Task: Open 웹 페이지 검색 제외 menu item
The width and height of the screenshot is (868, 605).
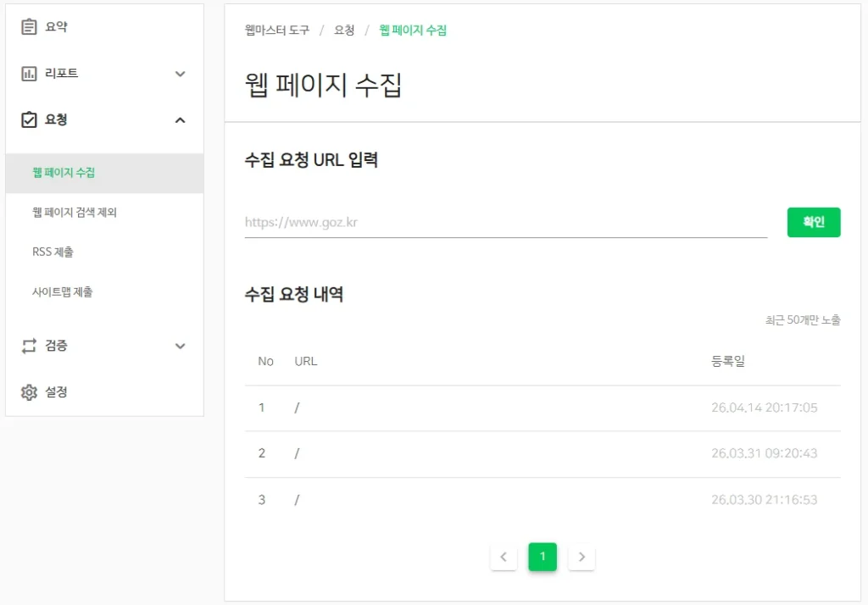Action: pyautogui.click(x=75, y=213)
